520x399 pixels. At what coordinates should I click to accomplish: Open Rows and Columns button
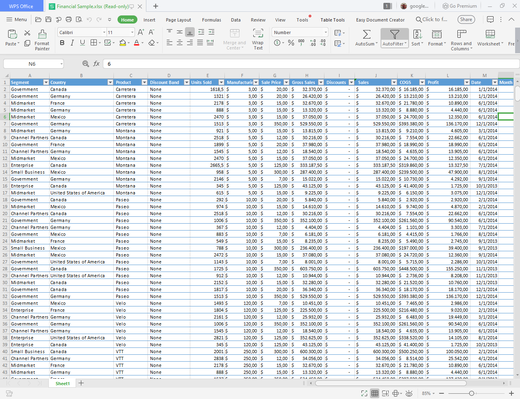coord(461,40)
